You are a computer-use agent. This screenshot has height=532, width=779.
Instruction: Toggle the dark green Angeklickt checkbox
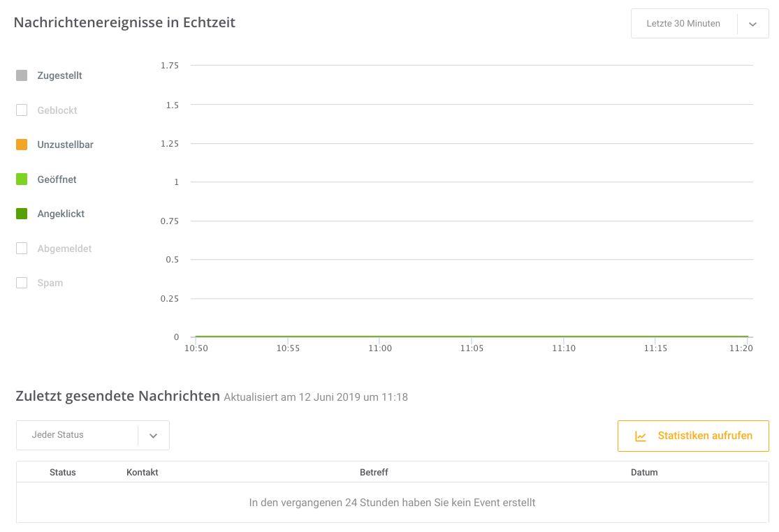coord(22,214)
